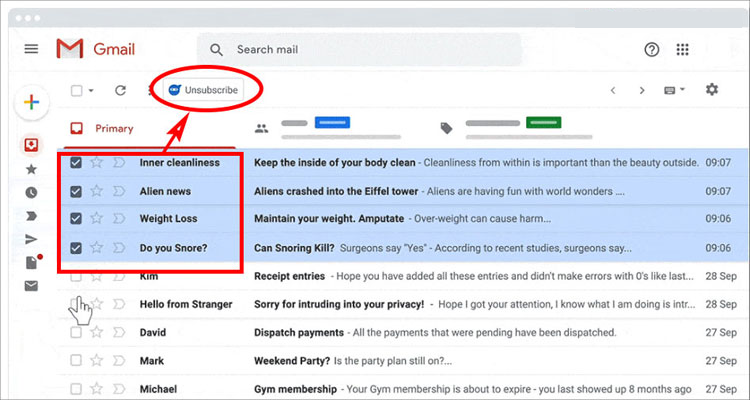Tick the Mark email checkbox

76,360
